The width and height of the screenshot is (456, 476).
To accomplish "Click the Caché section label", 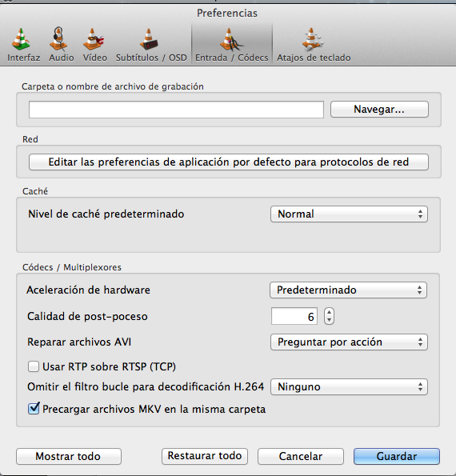I will 35,191.
